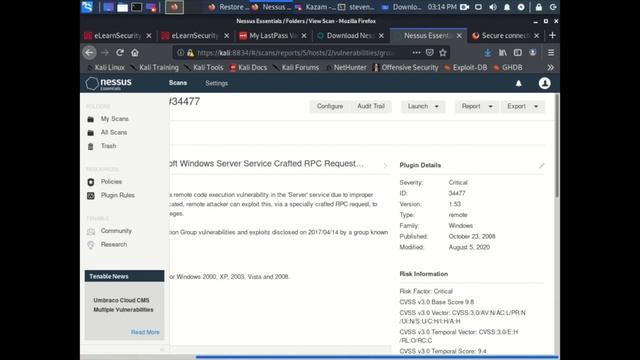Open the Nessus notifications bell
640x360 pixels.
coord(518,83)
